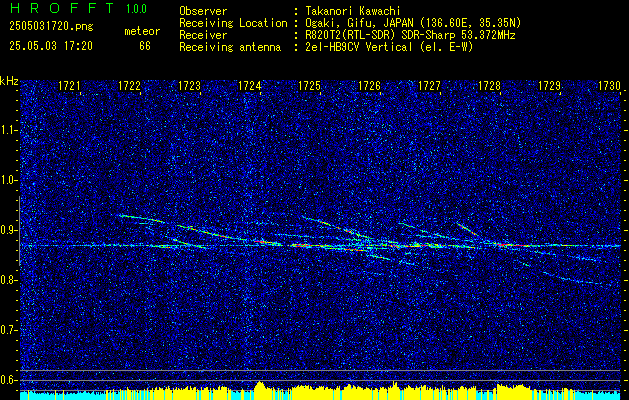Click the Receiver field label
Screen dimensions: 629x400
[203, 35]
